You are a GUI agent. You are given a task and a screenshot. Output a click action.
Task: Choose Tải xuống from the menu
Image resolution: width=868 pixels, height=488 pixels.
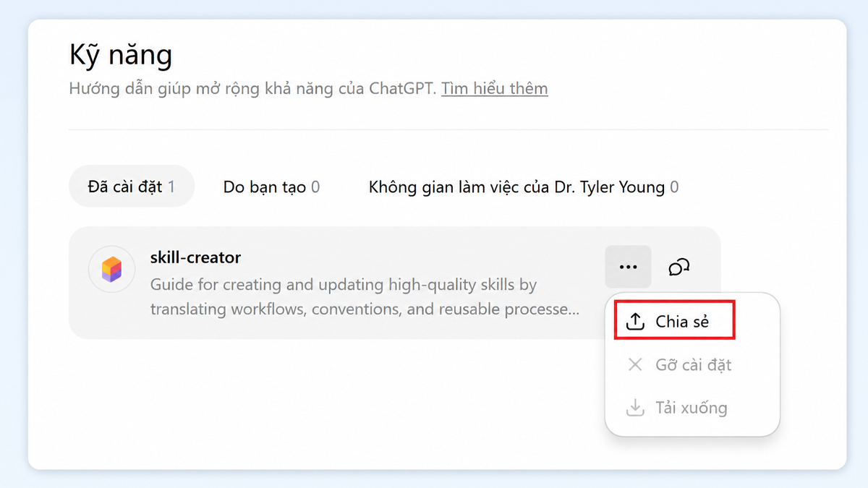(x=692, y=408)
